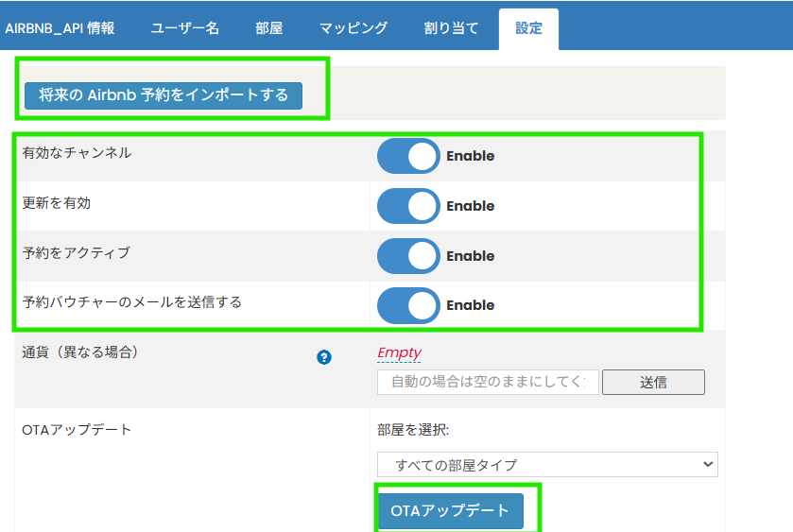The width and height of the screenshot is (793, 532).
Task: Select the マッピング tab
Action: pyautogui.click(x=353, y=28)
